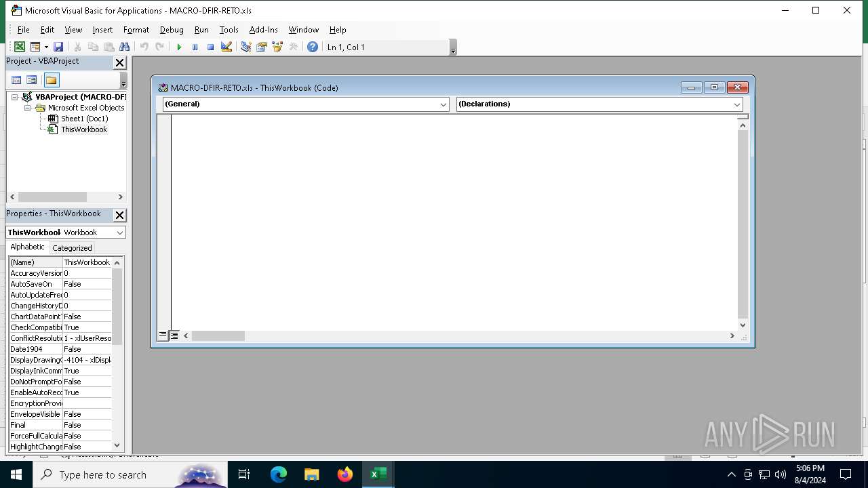The width and height of the screenshot is (868, 488).
Task: Open the Insert menu
Action: pyautogui.click(x=102, y=30)
